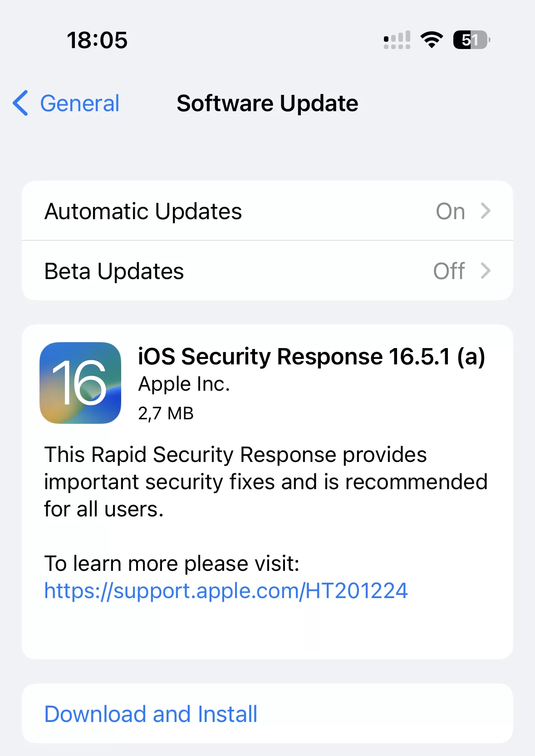Screen dimensions: 535x756
Task: Tap Download and Install
Action: tap(150, 713)
